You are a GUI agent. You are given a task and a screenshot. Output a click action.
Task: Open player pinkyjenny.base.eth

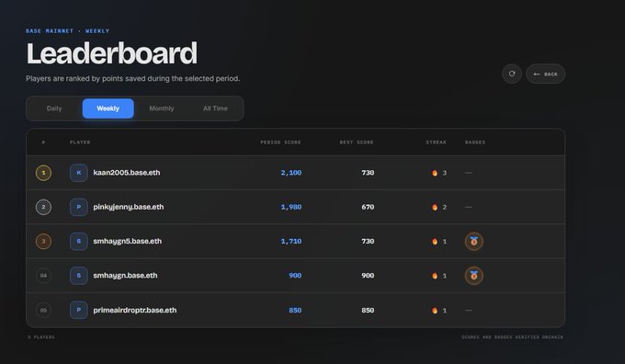point(129,207)
